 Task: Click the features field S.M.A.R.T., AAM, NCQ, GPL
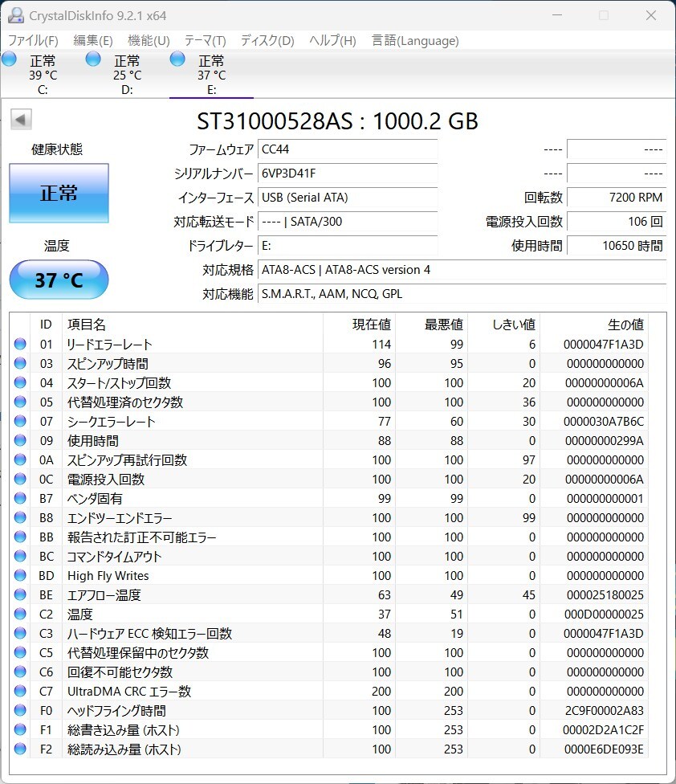click(x=462, y=293)
